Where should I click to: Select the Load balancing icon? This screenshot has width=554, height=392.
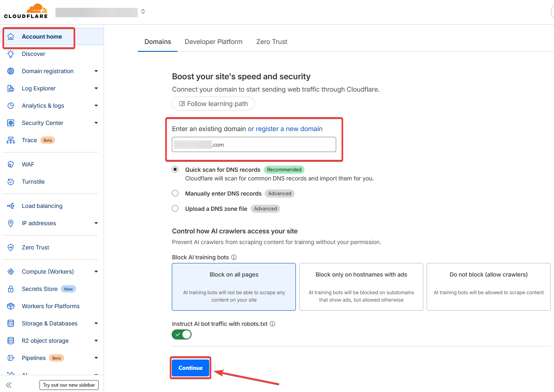(11, 206)
